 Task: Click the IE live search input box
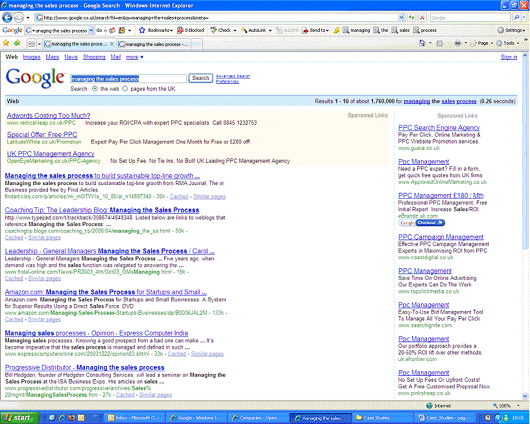point(471,18)
